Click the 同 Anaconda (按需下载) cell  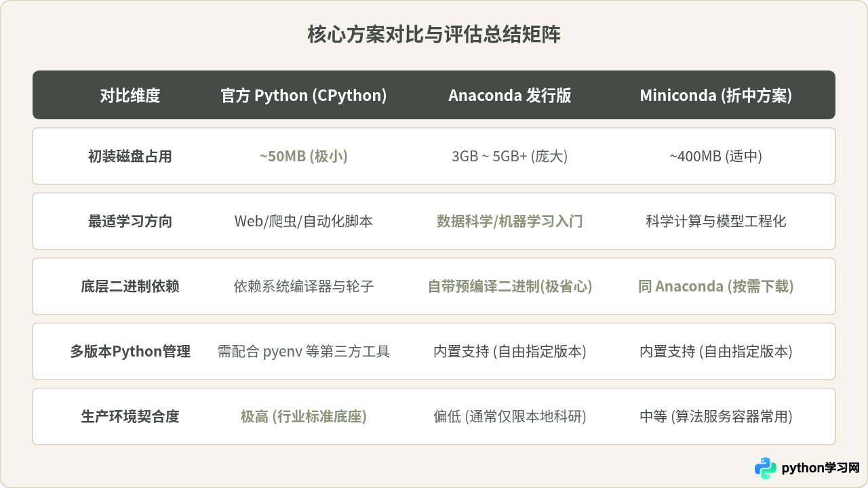(716, 287)
